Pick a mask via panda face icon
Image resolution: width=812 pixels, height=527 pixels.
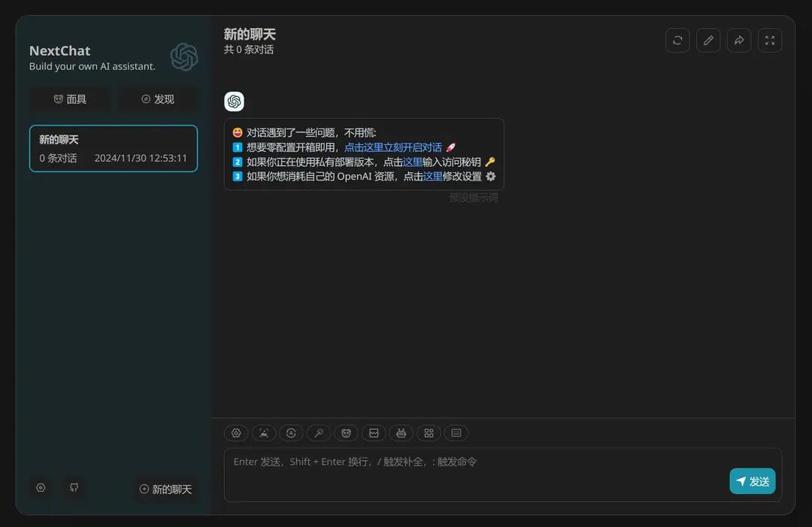click(346, 433)
